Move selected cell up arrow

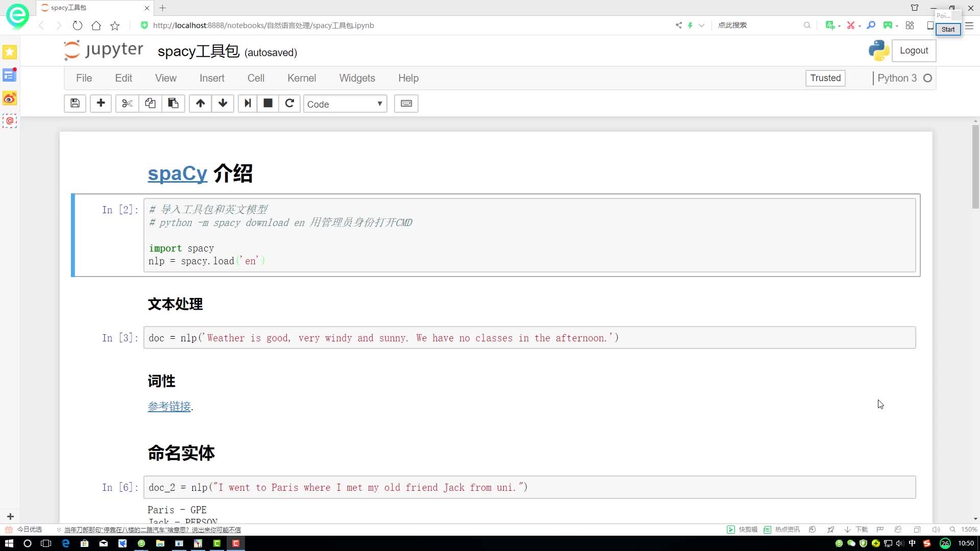pos(200,104)
